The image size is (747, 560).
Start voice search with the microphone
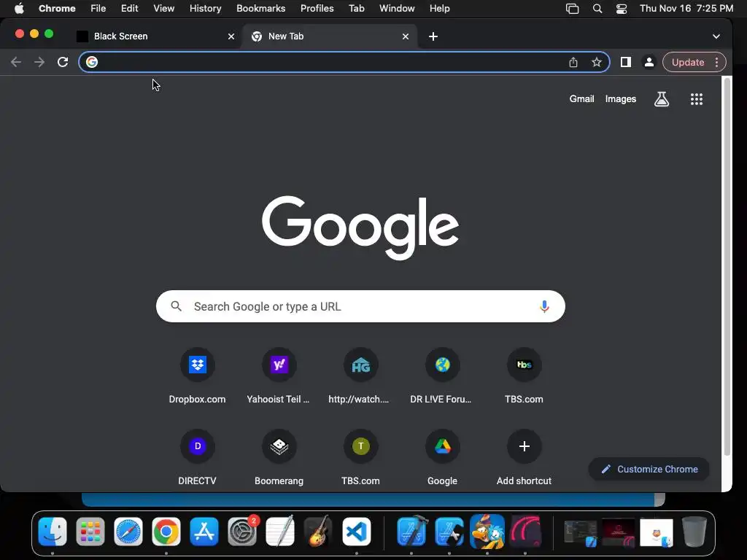(x=544, y=307)
